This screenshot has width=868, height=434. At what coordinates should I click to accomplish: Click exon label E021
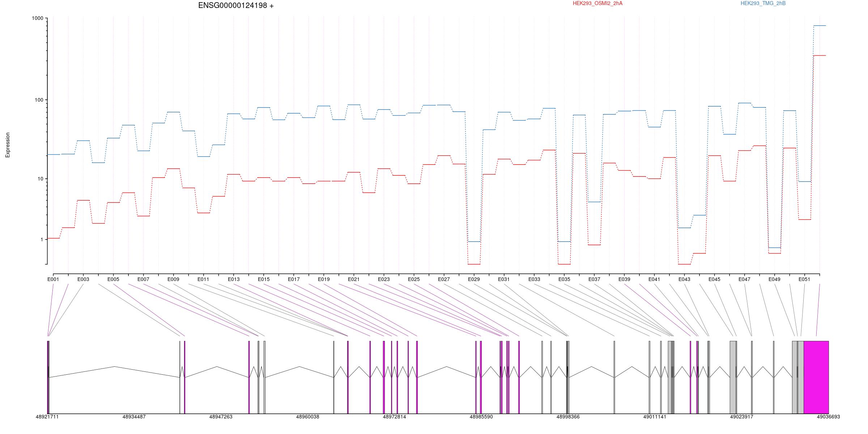click(354, 279)
